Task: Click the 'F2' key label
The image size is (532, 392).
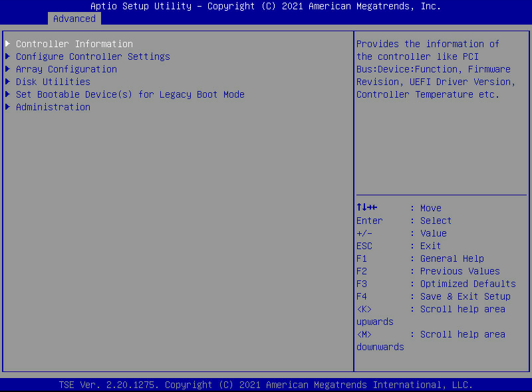Action: [x=362, y=271]
